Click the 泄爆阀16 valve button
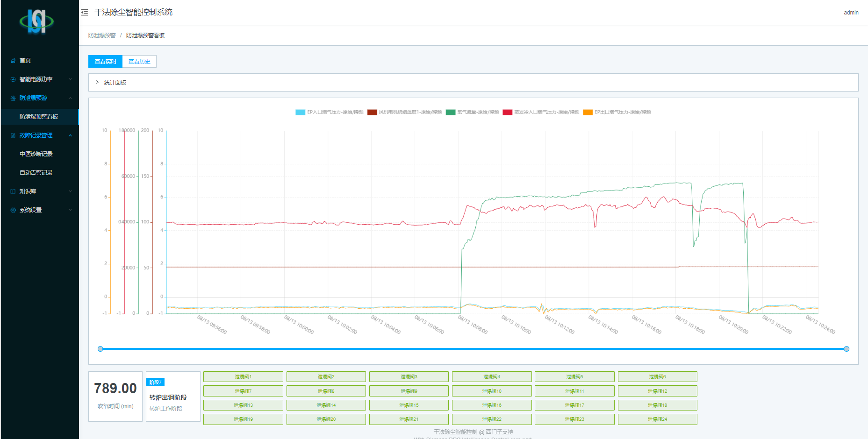 pyautogui.click(x=492, y=405)
